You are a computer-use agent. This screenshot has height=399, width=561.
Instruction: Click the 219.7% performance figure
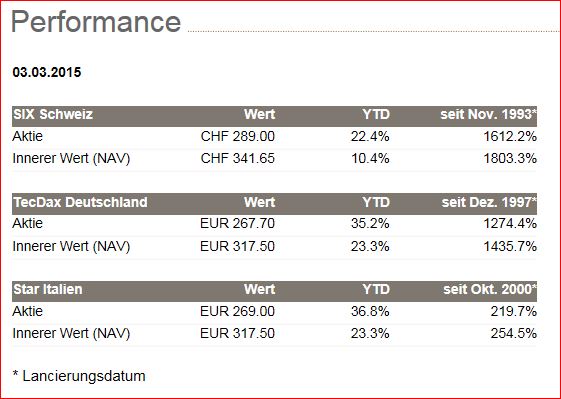tap(513, 311)
